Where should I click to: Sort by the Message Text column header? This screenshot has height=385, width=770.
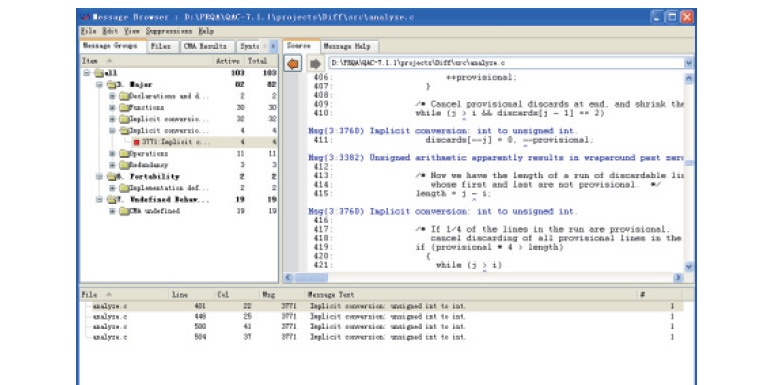pyautogui.click(x=470, y=295)
